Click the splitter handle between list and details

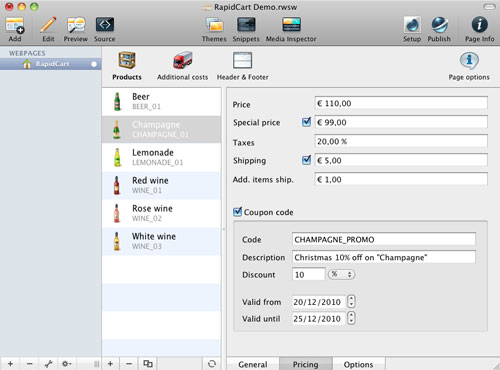pos(224,229)
